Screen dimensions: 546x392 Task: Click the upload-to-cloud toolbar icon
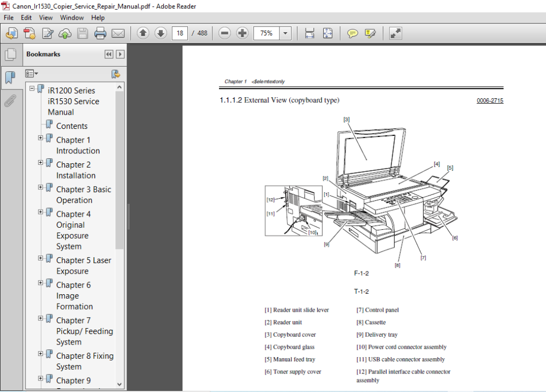[65, 33]
